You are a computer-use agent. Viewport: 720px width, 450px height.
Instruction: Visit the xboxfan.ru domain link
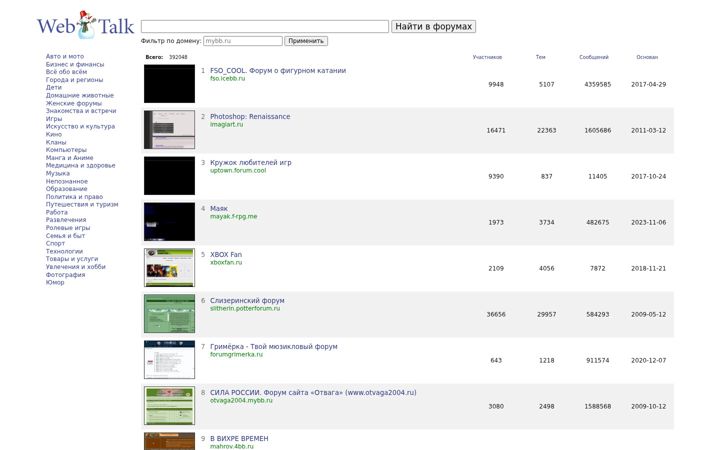click(x=226, y=262)
